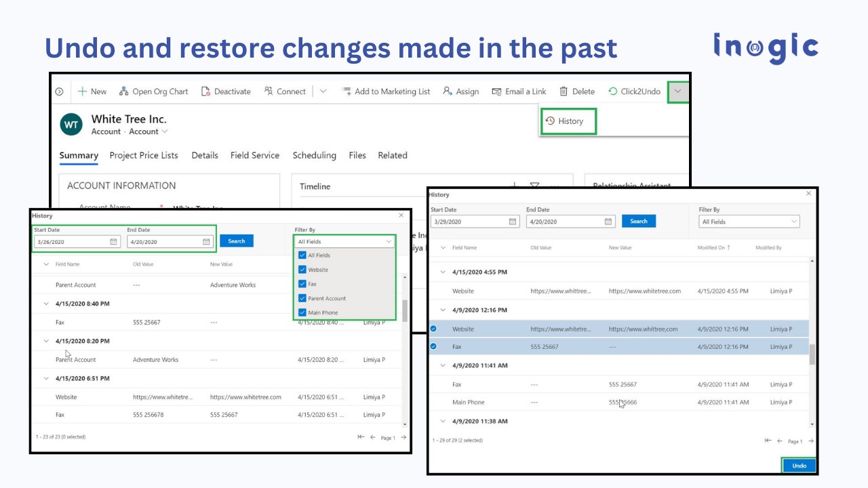Collapse the 4/15/2020 8:40 PM group

pos(47,304)
